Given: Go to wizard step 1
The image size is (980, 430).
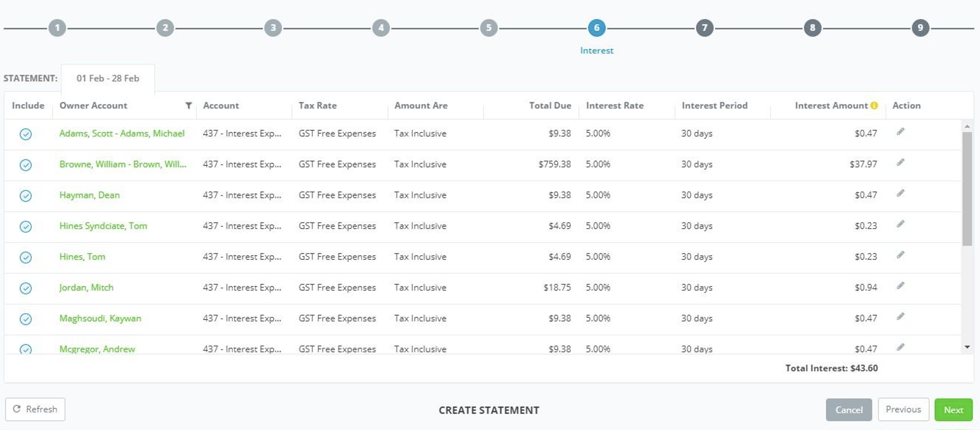Looking at the screenshot, I should (57, 28).
